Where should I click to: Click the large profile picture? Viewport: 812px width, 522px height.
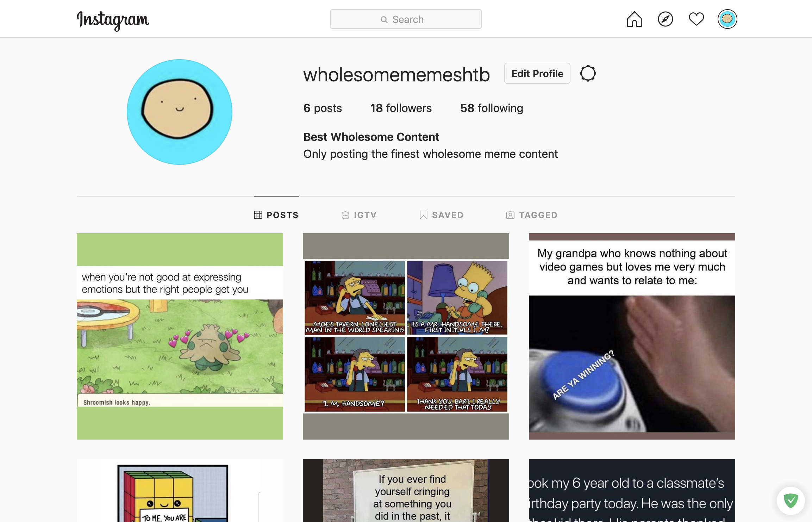pos(180,112)
